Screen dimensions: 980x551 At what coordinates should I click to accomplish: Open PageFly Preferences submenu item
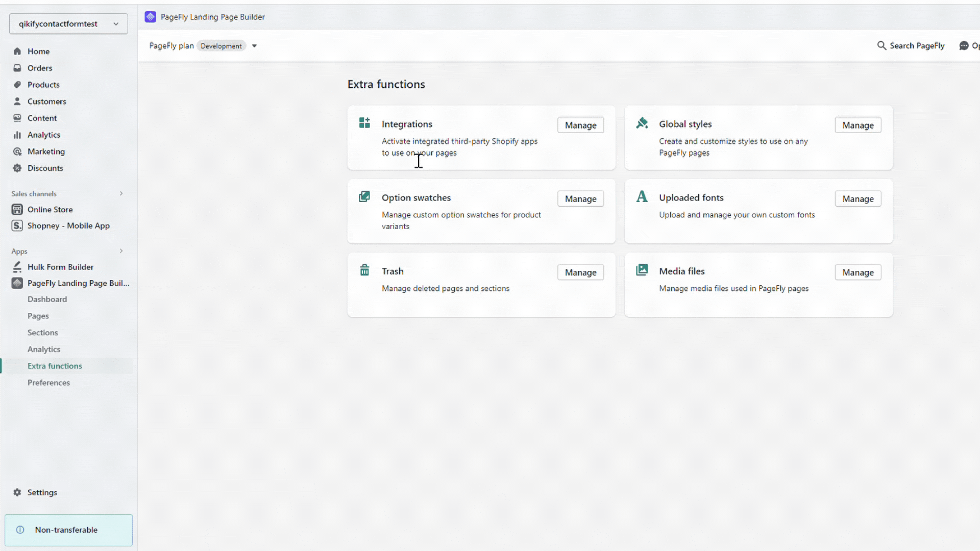point(48,383)
